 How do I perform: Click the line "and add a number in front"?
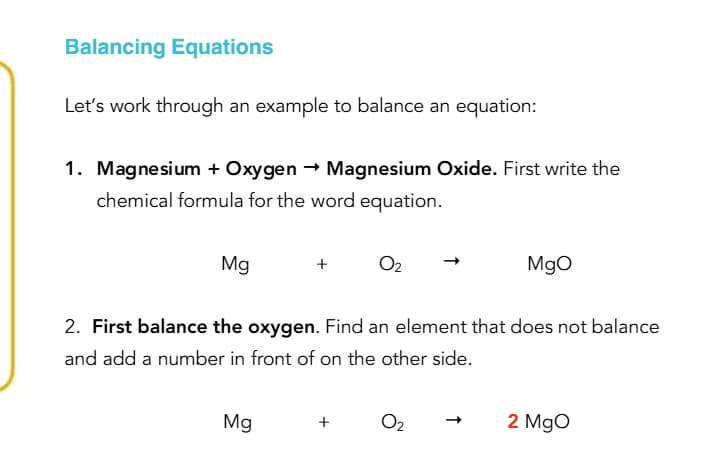coord(267,358)
